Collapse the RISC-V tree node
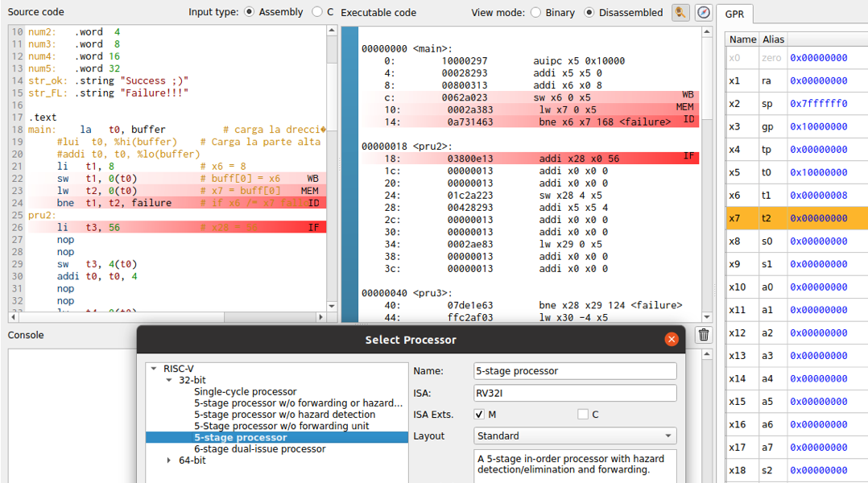This screenshot has width=868, height=483. [x=154, y=369]
